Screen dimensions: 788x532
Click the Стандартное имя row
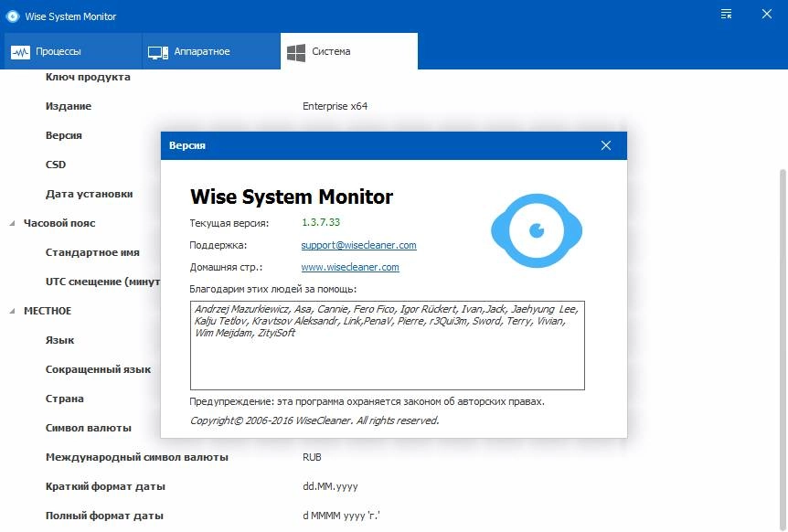(x=92, y=252)
